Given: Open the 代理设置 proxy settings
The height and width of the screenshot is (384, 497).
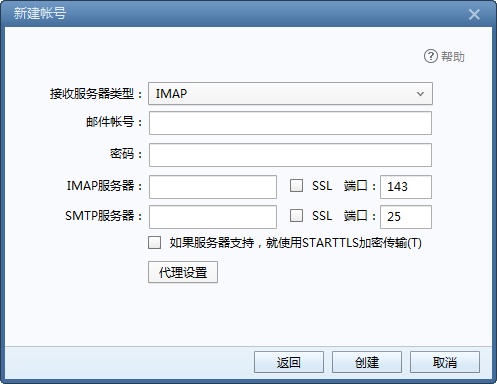Looking at the screenshot, I should pos(183,272).
